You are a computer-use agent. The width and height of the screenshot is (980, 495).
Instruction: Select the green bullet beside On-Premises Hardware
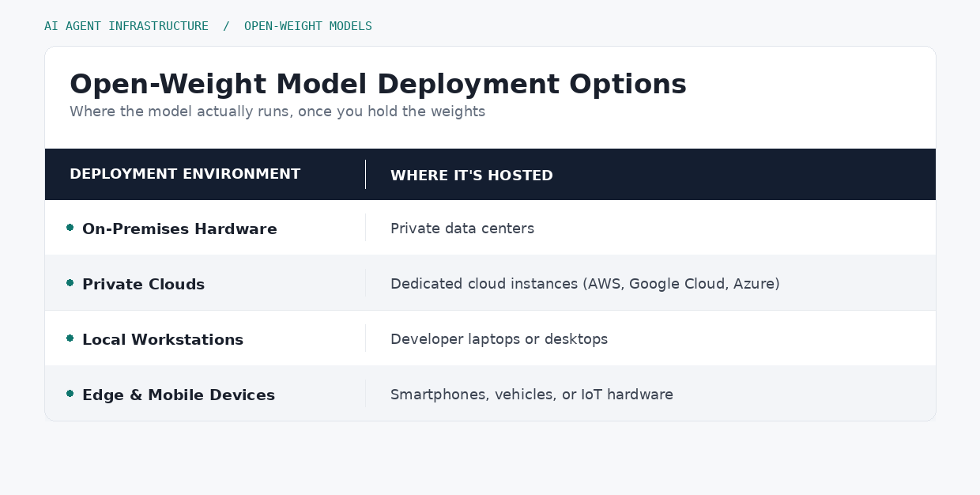click(70, 228)
